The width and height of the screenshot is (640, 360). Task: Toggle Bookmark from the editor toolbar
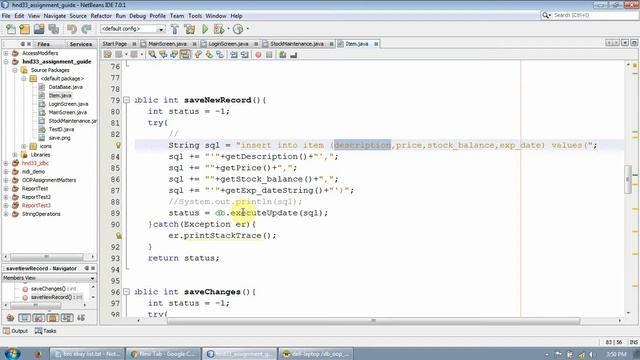[220, 55]
